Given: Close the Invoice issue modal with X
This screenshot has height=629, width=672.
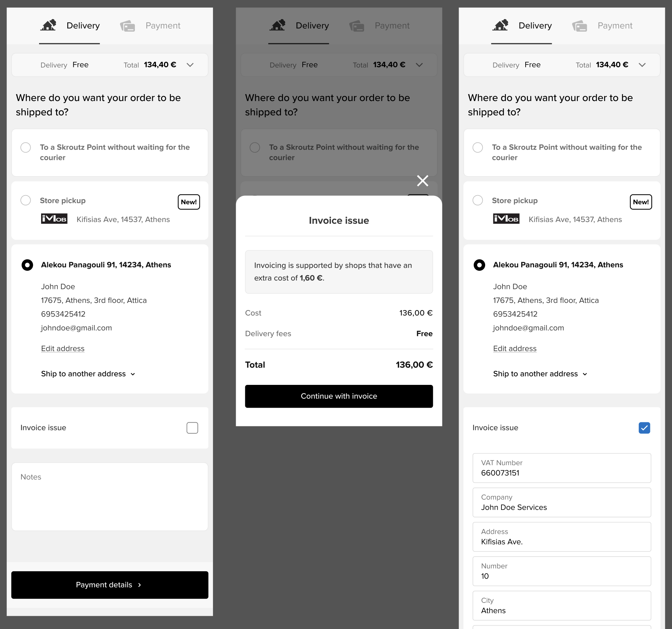Looking at the screenshot, I should point(422,181).
